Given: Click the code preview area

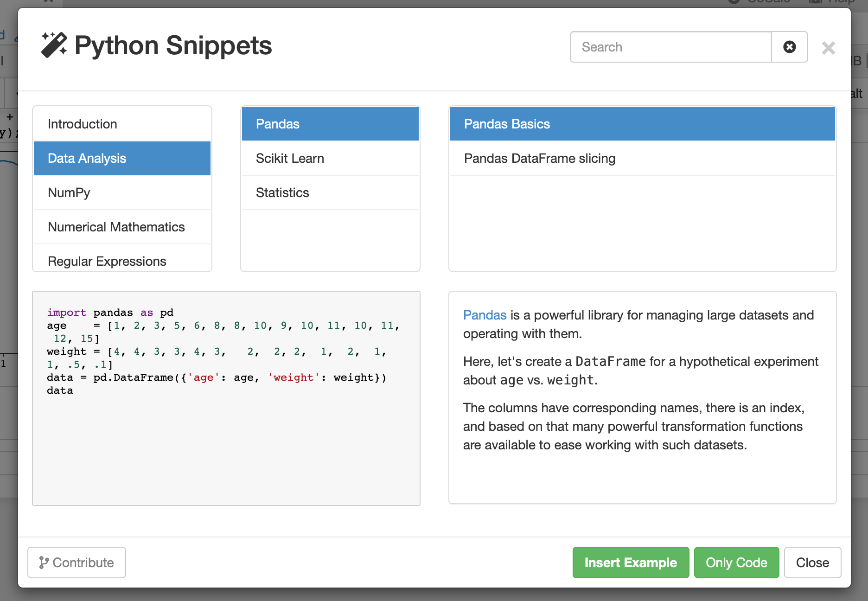Looking at the screenshot, I should pyautogui.click(x=226, y=441).
